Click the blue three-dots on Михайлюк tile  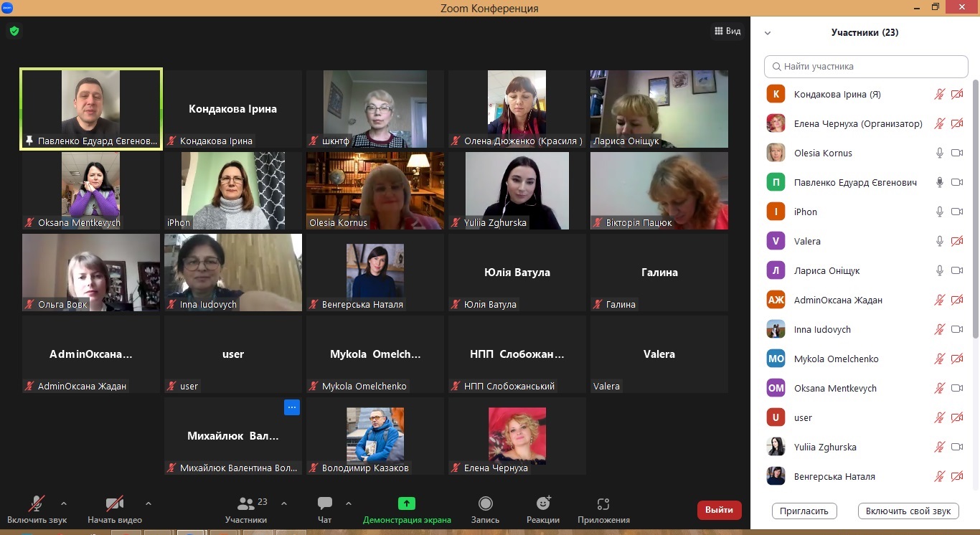point(291,407)
